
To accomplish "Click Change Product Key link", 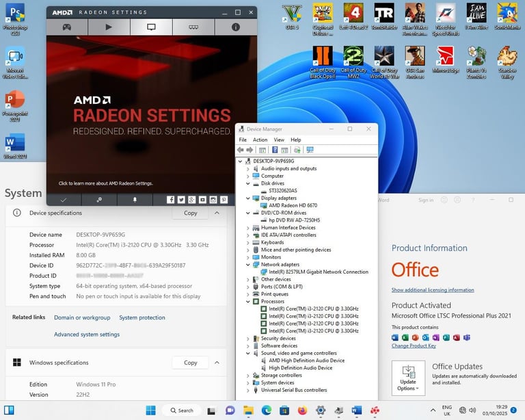I will tap(414, 345).
